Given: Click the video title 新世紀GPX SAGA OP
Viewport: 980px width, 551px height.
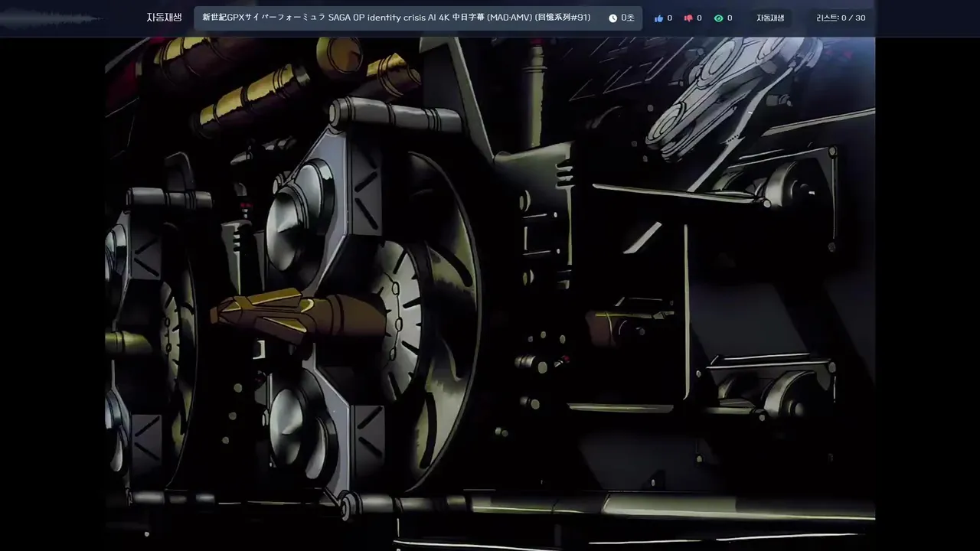Looking at the screenshot, I should 397,18.
